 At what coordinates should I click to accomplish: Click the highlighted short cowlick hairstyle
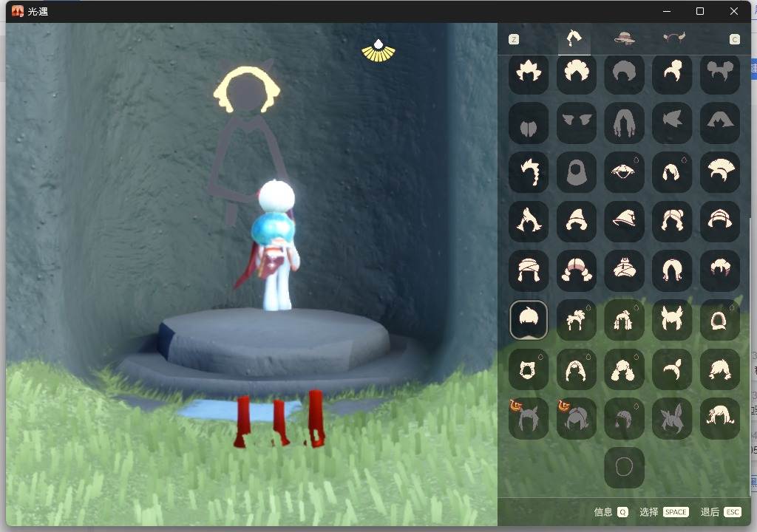click(x=529, y=320)
